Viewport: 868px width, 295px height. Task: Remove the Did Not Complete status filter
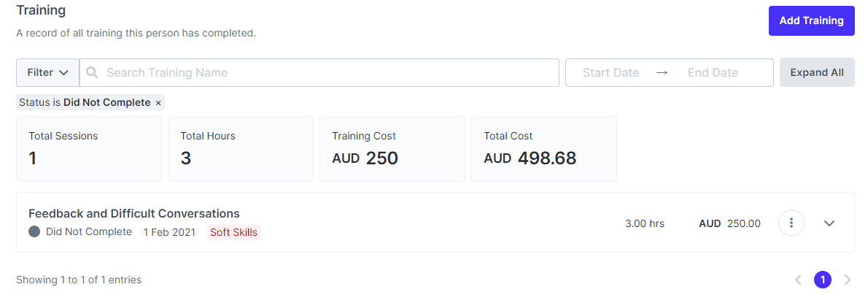(158, 103)
